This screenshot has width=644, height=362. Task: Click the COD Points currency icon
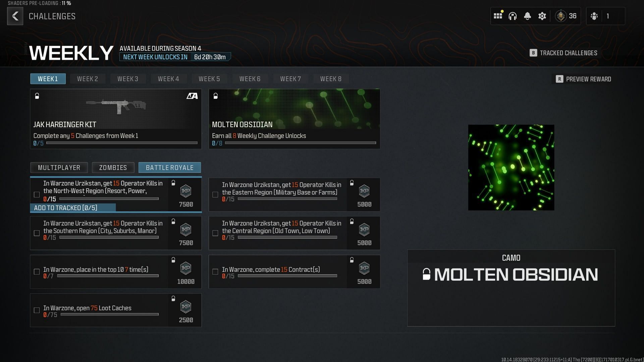(x=560, y=16)
